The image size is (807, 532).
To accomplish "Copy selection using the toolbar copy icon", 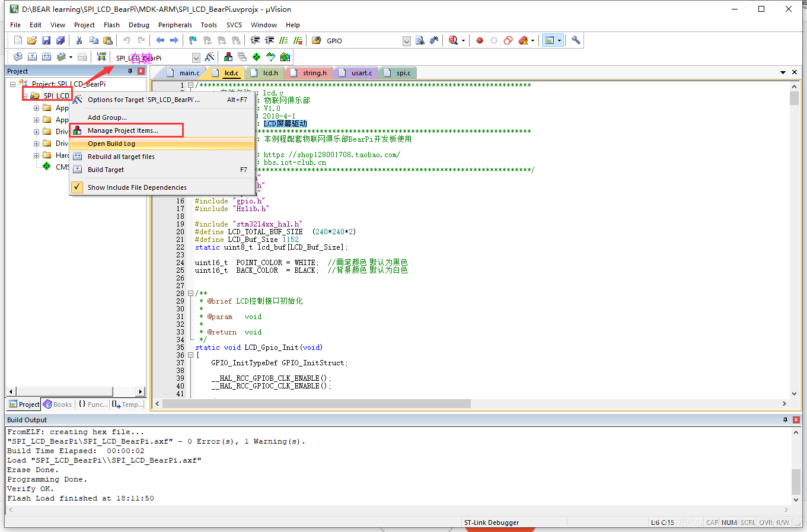I will 94,40.
